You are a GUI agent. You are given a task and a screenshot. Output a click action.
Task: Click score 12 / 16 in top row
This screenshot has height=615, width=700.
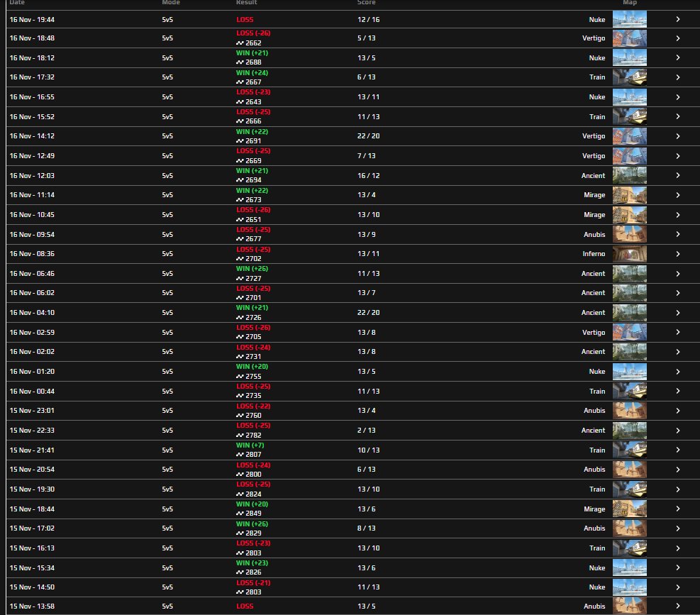(x=368, y=20)
